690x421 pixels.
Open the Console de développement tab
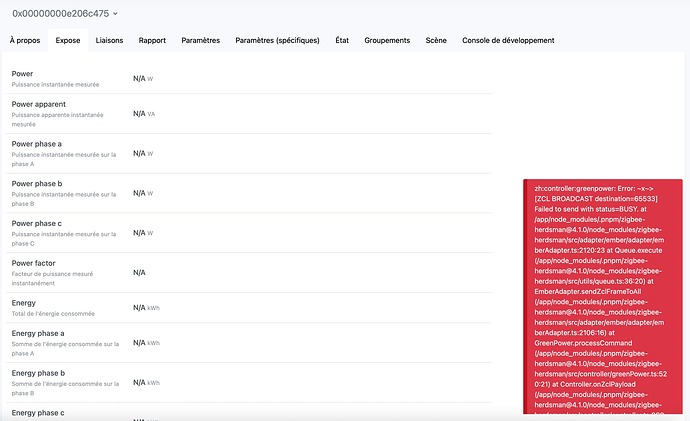[x=508, y=40]
